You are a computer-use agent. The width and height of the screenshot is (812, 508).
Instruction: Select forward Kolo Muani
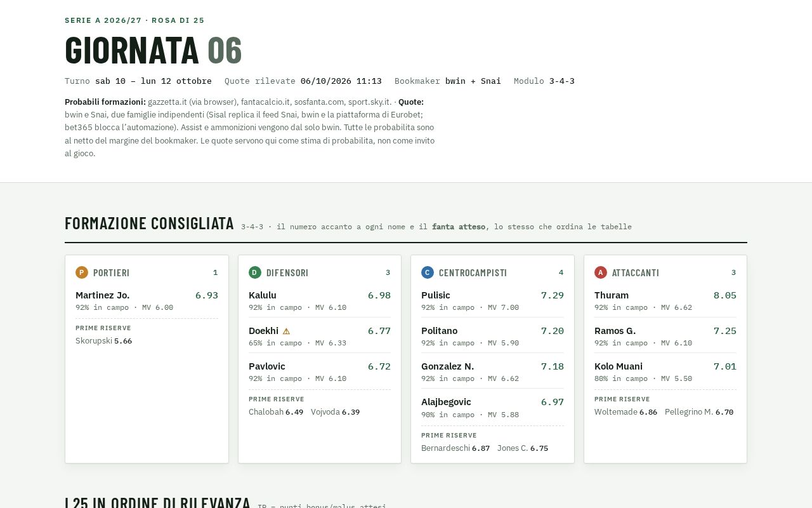coord(619,366)
